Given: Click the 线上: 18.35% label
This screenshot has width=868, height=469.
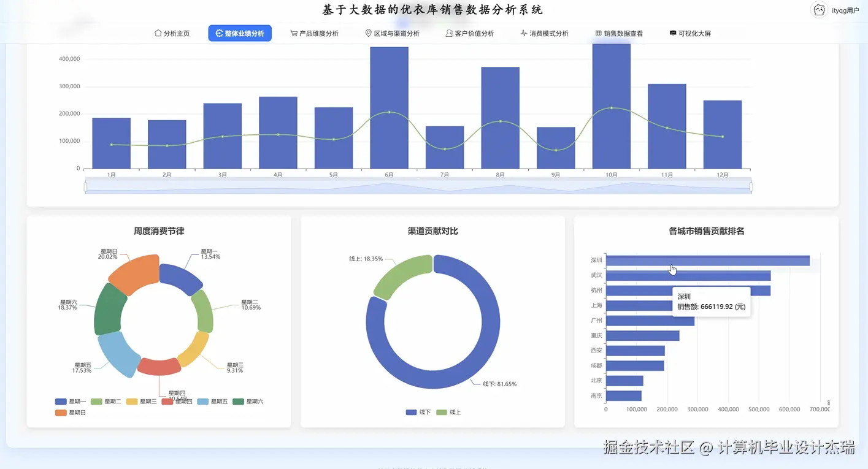Looking at the screenshot, I should coord(366,259).
